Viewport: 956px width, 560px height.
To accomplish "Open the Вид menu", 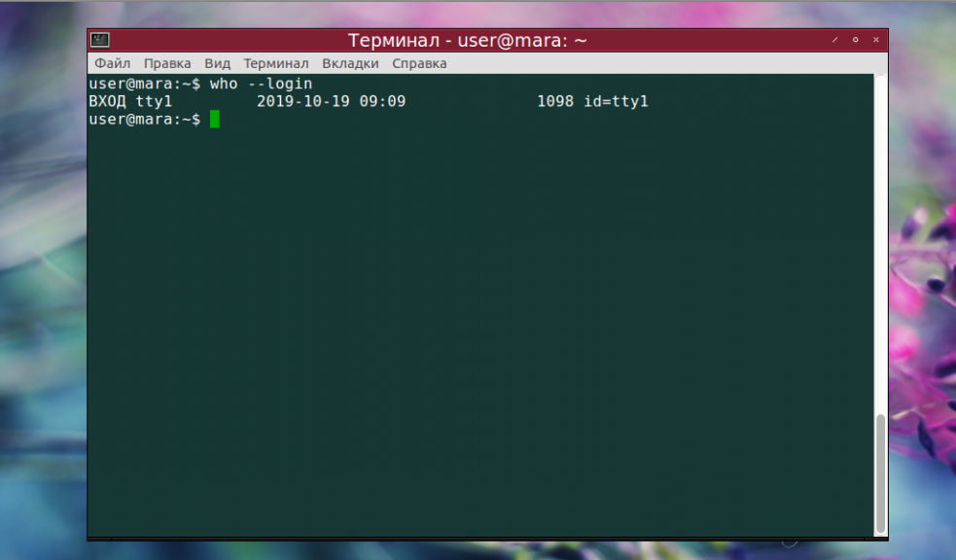I will pyautogui.click(x=217, y=63).
